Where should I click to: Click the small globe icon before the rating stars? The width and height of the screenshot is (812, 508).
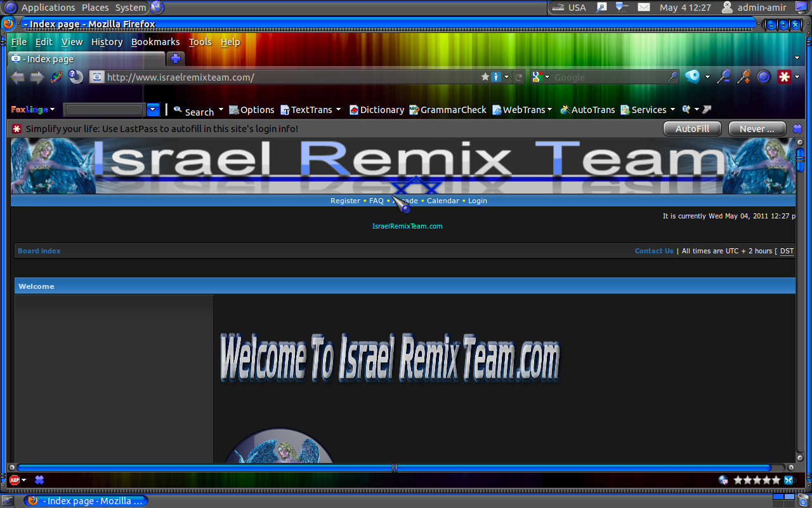click(x=723, y=480)
